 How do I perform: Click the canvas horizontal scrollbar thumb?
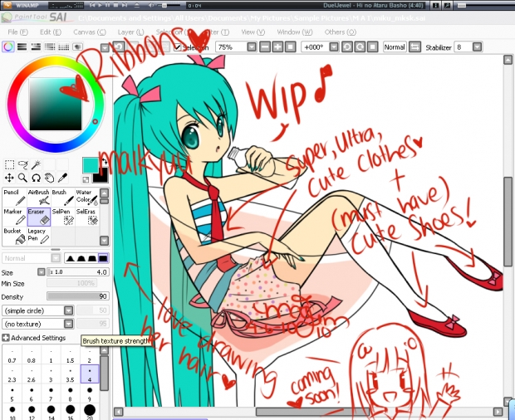coord(312,412)
